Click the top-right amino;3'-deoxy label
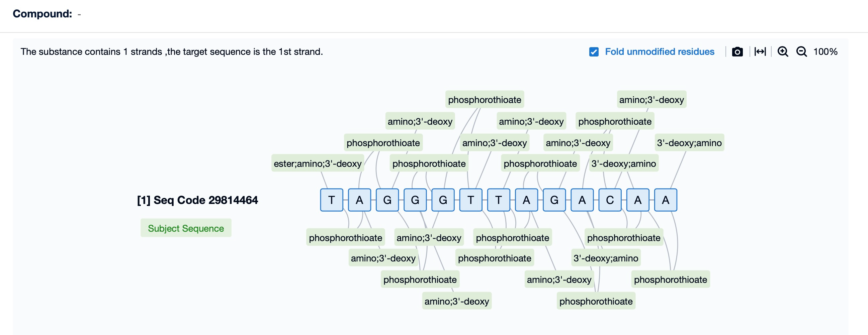Image resolution: width=868 pixels, height=335 pixels. 651,100
